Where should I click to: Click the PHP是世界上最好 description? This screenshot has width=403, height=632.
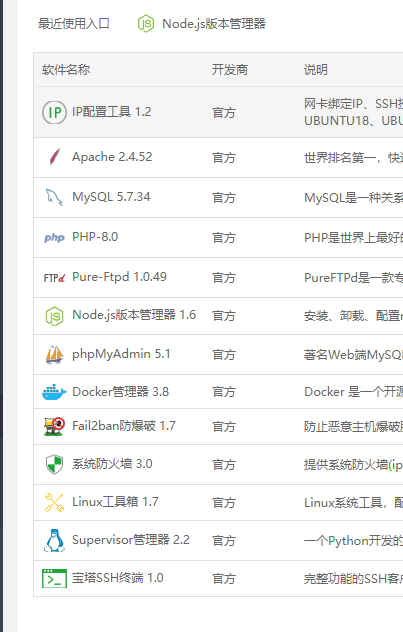click(x=353, y=238)
